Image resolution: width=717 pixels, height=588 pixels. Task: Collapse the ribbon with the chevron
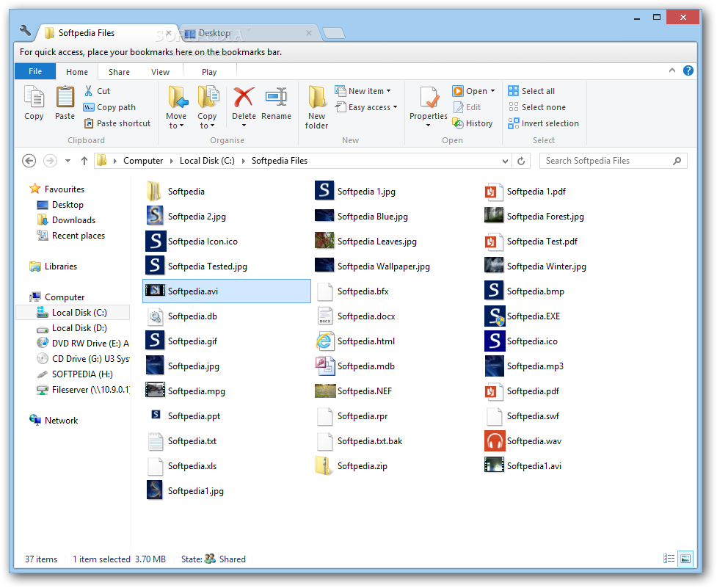(672, 70)
